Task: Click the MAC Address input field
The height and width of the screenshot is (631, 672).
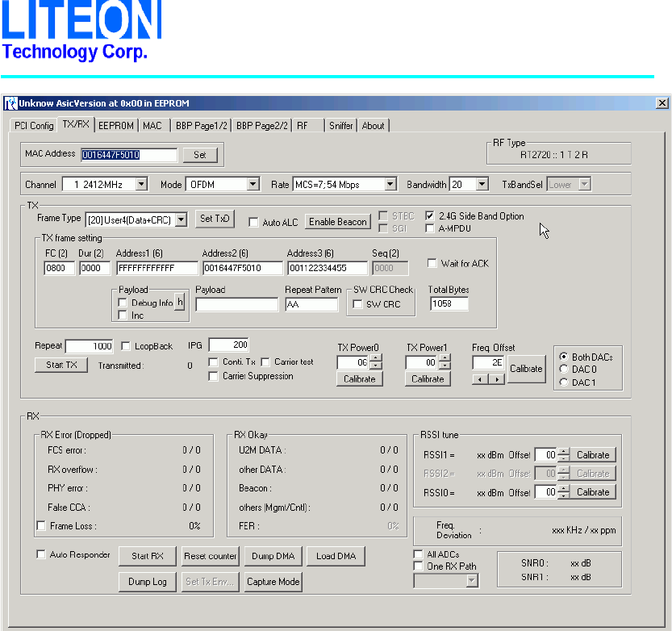Action: pos(129,155)
